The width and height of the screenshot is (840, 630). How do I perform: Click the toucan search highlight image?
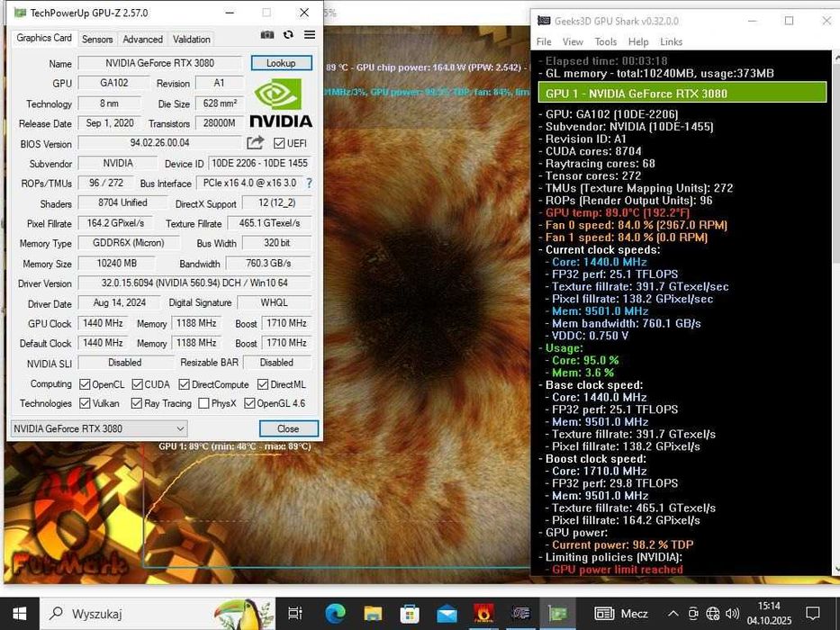(244, 614)
